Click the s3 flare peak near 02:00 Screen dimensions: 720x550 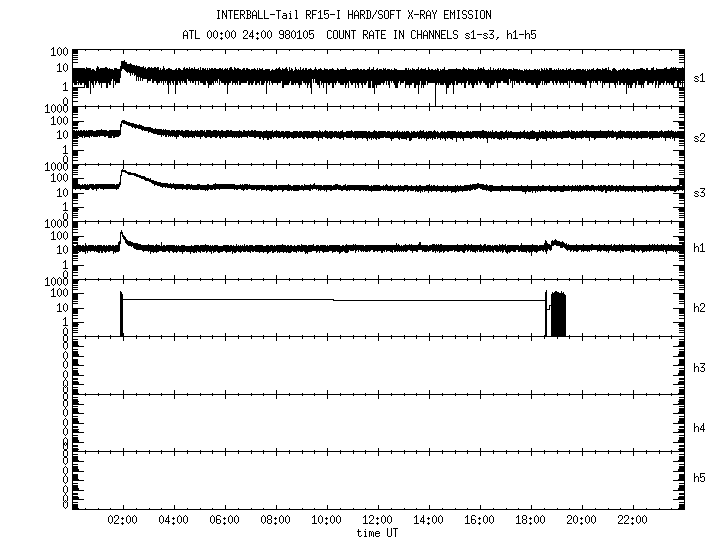coord(124,172)
